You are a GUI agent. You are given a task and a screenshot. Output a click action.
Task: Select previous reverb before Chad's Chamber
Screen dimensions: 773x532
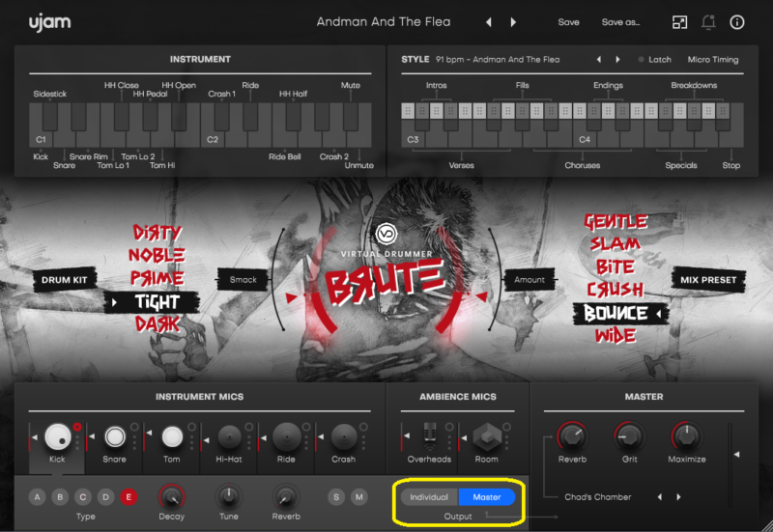[660, 497]
